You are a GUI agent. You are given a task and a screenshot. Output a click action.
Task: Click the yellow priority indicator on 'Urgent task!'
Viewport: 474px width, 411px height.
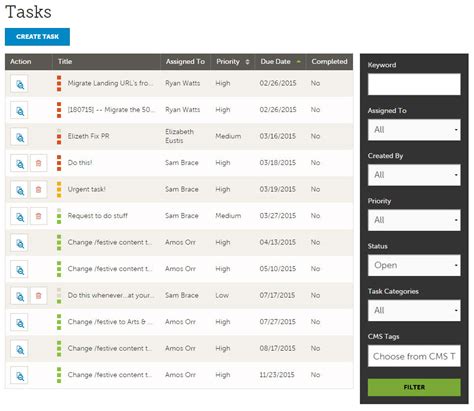[x=59, y=189]
